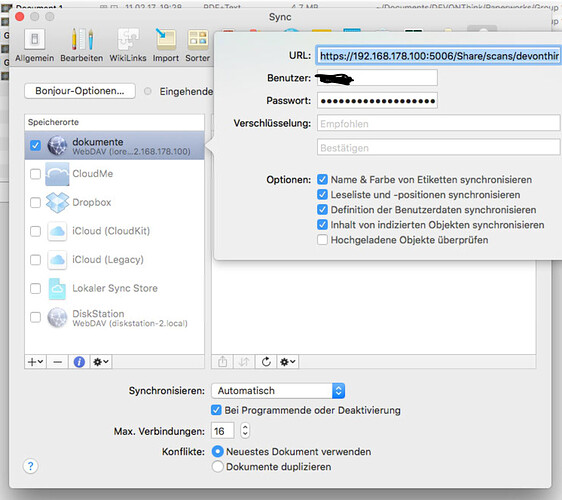Expand the Synchronisieren Automatisch popup menu
562x500 pixels.
click(278, 391)
